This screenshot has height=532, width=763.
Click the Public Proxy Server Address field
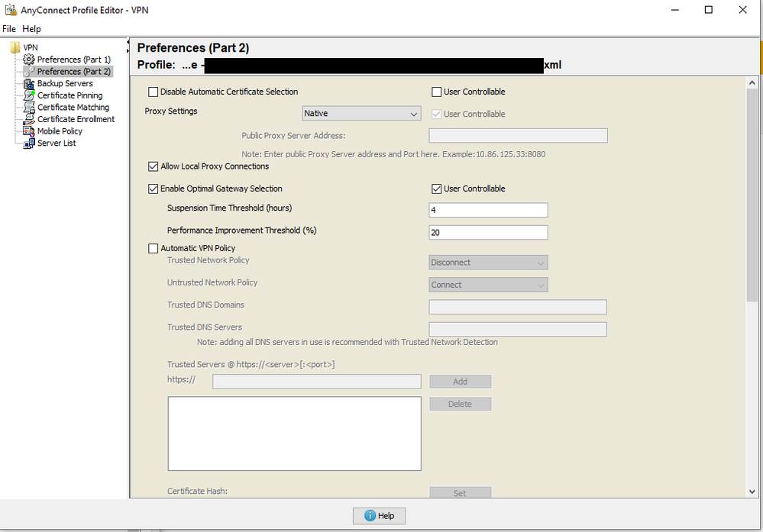point(519,136)
